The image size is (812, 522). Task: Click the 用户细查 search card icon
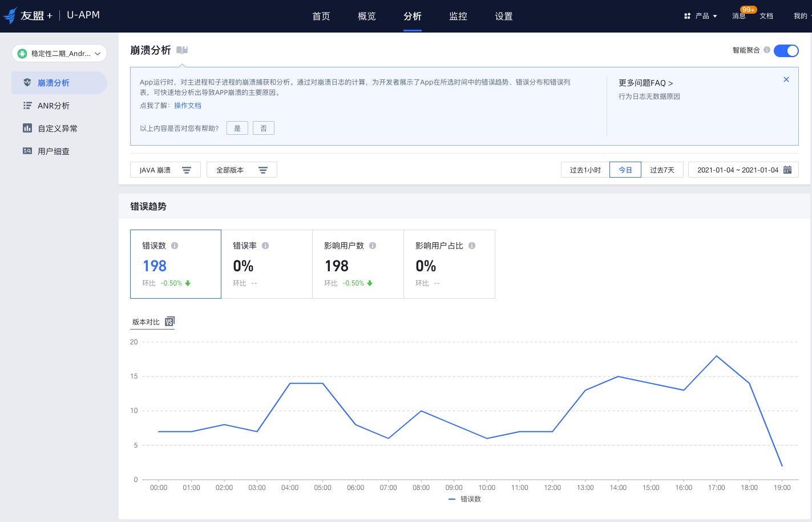click(27, 151)
